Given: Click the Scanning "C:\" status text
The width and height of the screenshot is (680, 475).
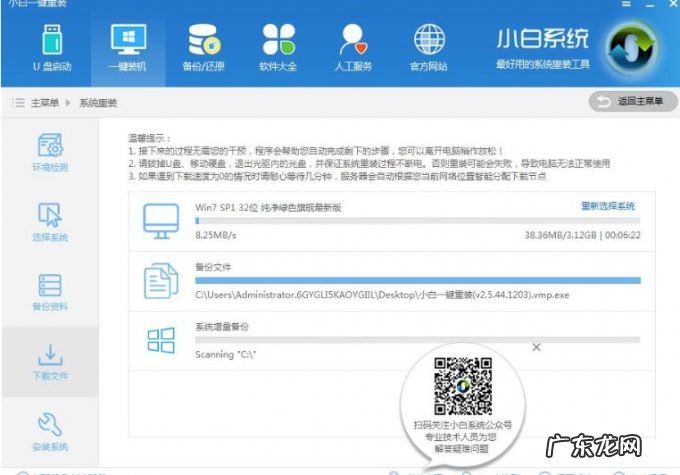Looking at the screenshot, I should 226,354.
